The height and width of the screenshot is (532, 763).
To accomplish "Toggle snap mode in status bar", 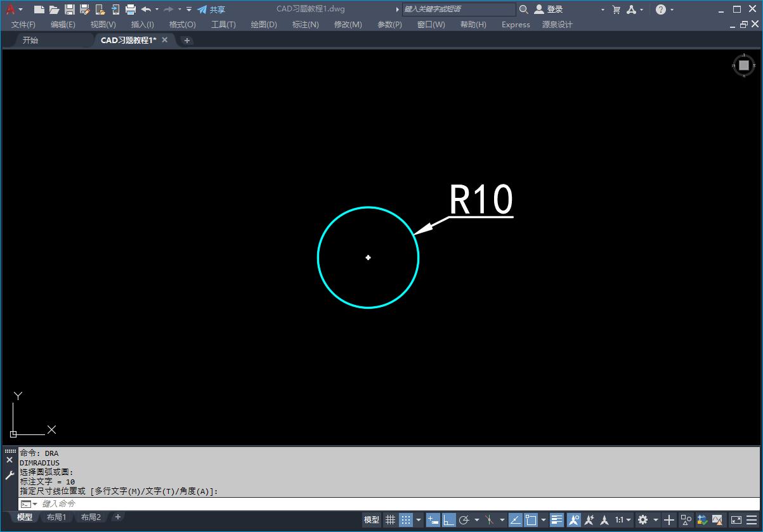I will [x=406, y=520].
